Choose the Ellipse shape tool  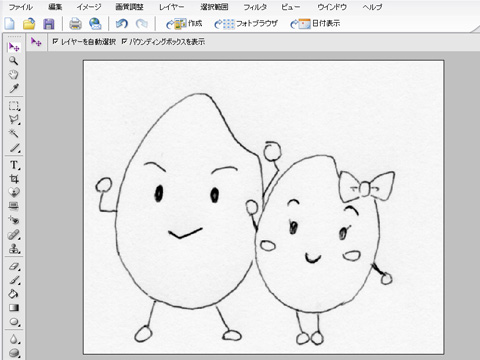tap(14, 322)
